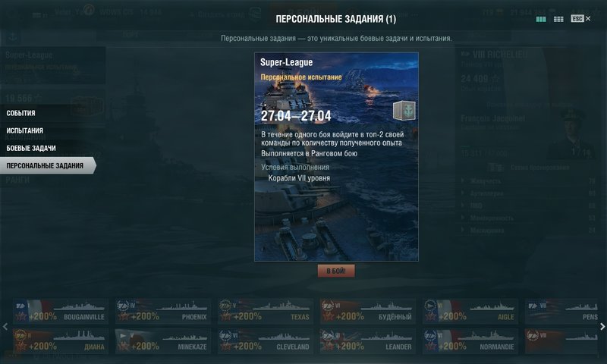Click the ship carousel right arrow
607x364 pixels.
(x=602, y=327)
